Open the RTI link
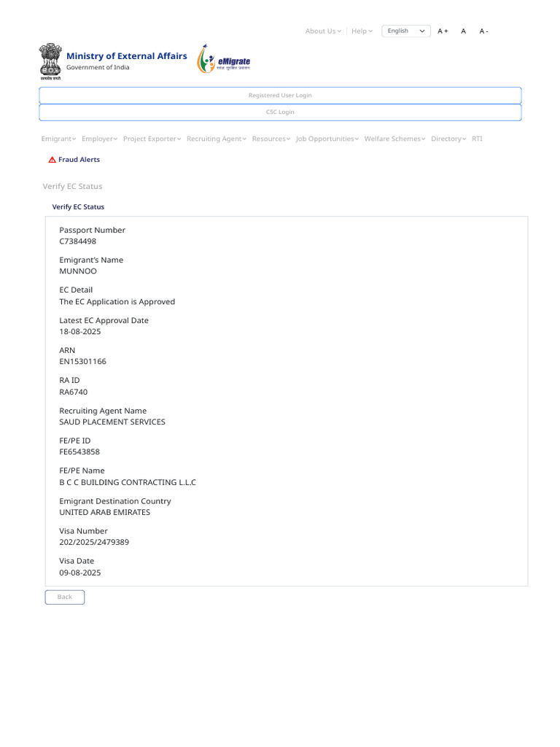Image resolution: width=560 pixels, height=747 pixels. [x=477, y=139]
